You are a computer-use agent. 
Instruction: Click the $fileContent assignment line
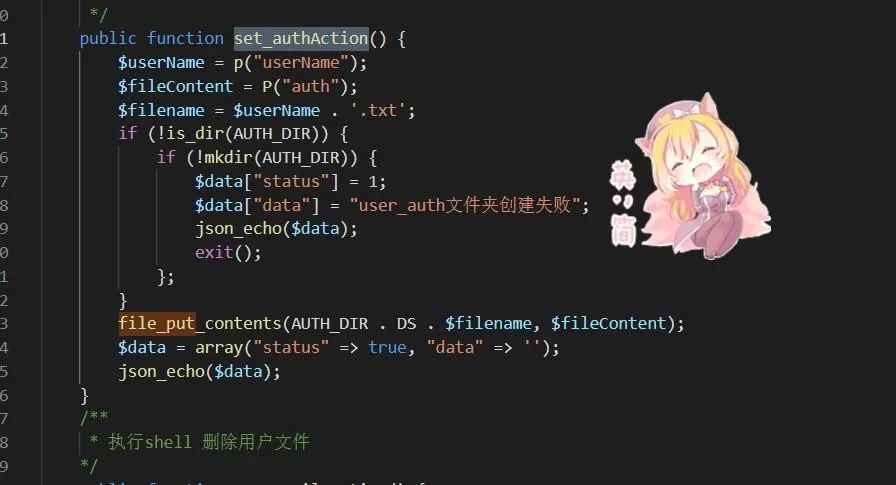(x=238, y=87)
